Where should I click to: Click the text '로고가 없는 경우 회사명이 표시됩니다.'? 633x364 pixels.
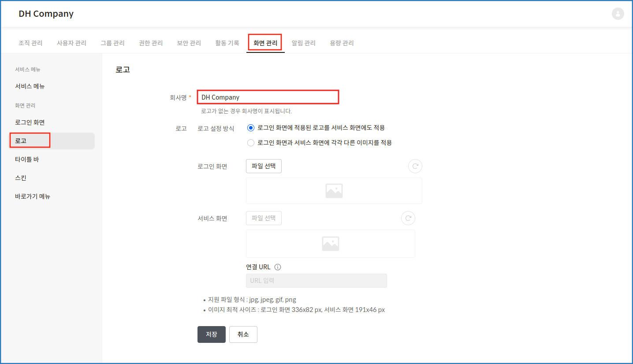(246, 111)
